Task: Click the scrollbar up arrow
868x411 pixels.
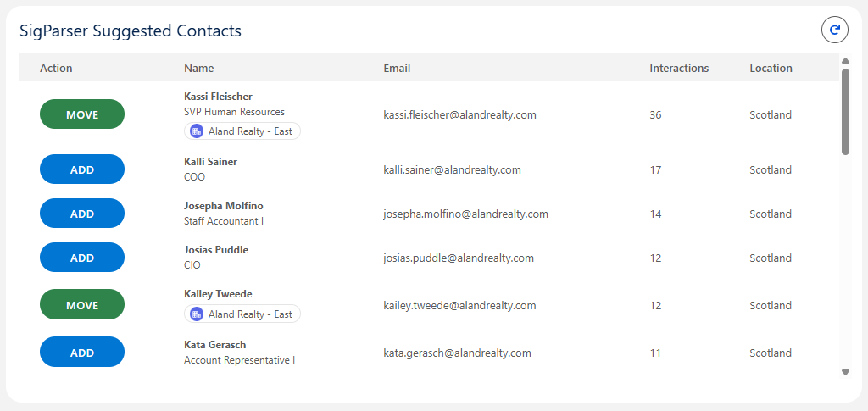Action: coord(845,60)
